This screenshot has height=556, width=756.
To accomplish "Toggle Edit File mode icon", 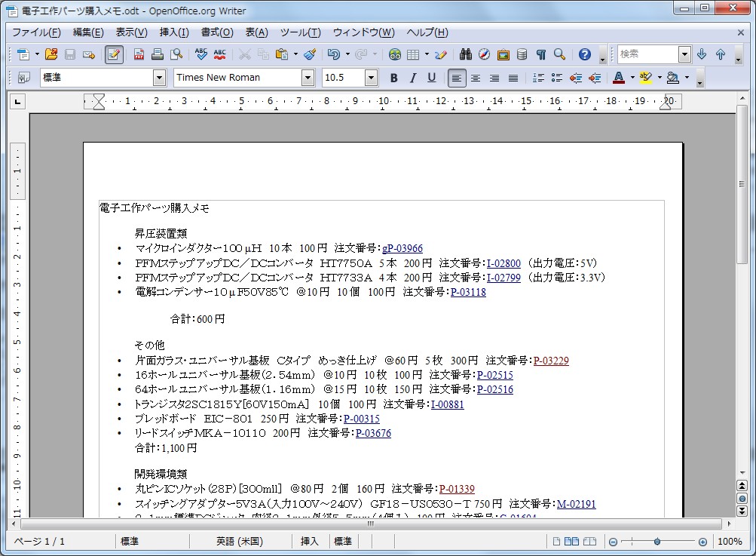I will pos(114,54).
